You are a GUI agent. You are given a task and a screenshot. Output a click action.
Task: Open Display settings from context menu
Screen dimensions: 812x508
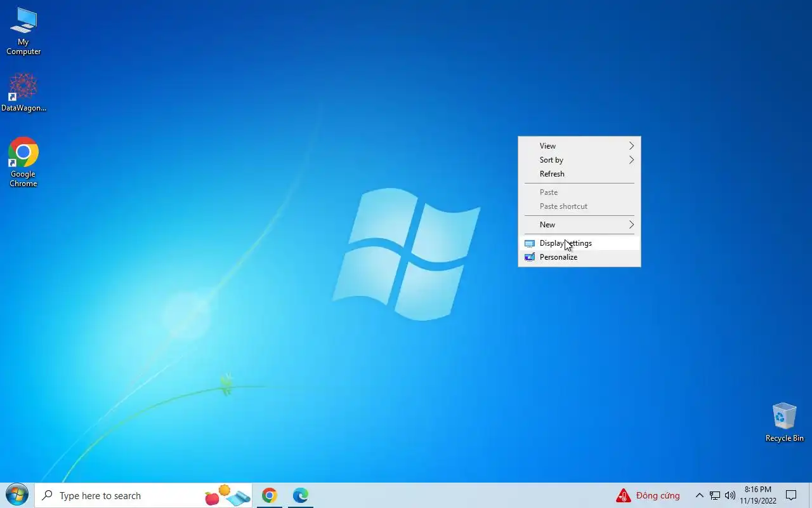click(579, 243)
